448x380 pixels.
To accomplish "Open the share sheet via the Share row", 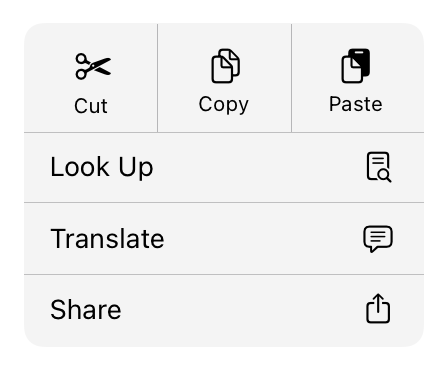I will [224, 311].
